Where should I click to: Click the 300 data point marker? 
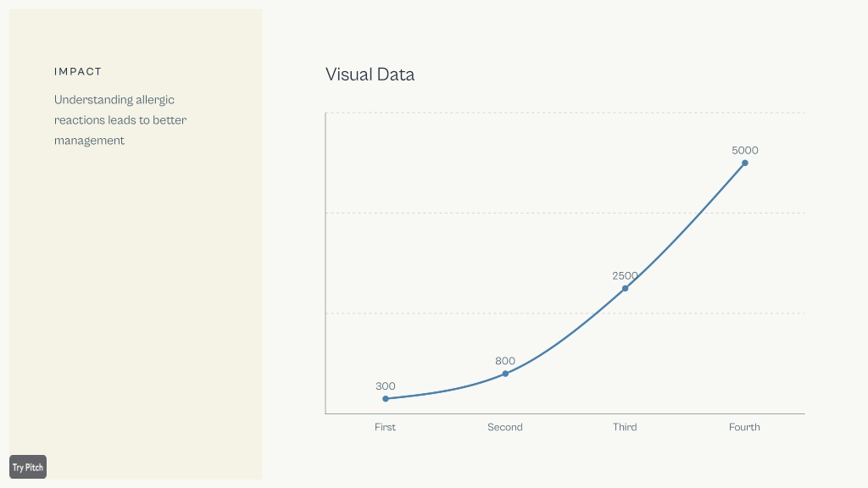[386, 398]
